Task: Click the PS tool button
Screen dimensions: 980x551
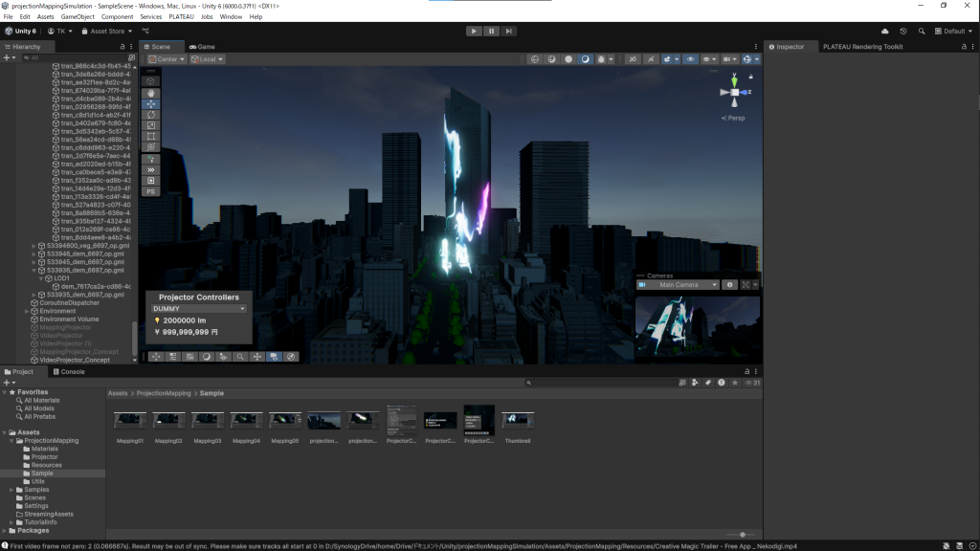Action: [150, 191]
